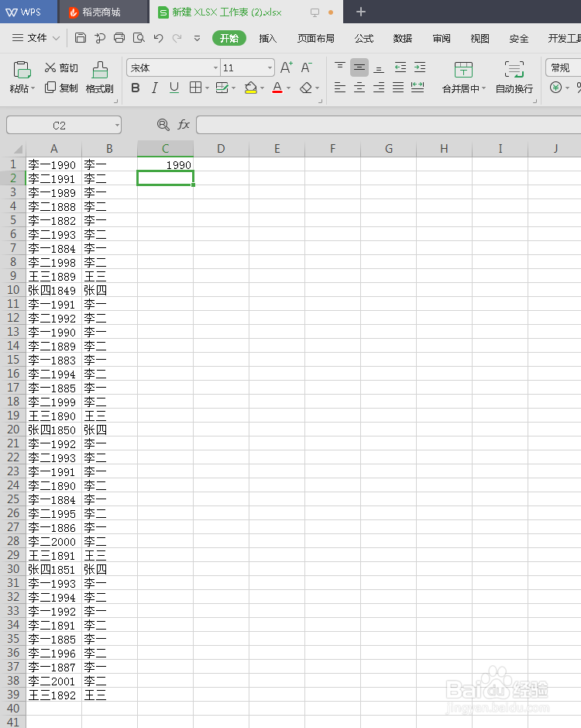The image size is (581, 728).
Task: Apply cell borders icon
Action: coord(195,88)
